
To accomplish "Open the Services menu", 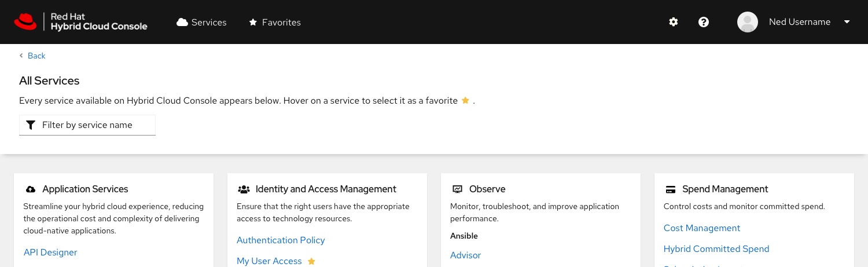I will (202, 22).
